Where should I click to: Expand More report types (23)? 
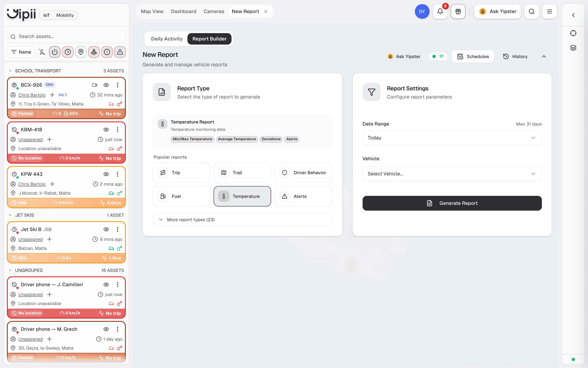tap(242, 220)
